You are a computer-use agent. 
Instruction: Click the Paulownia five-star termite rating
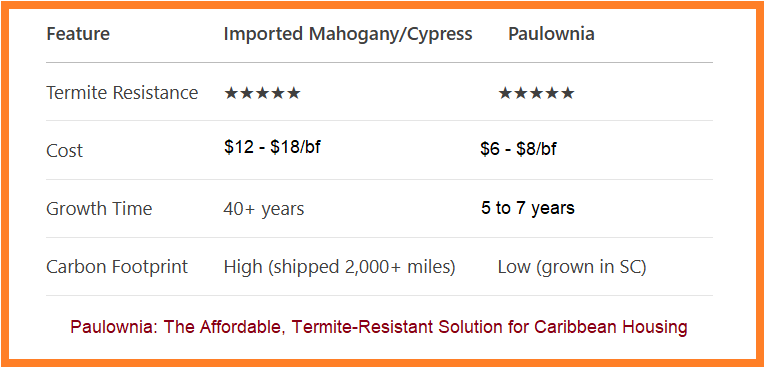click(x=536, y=93)
